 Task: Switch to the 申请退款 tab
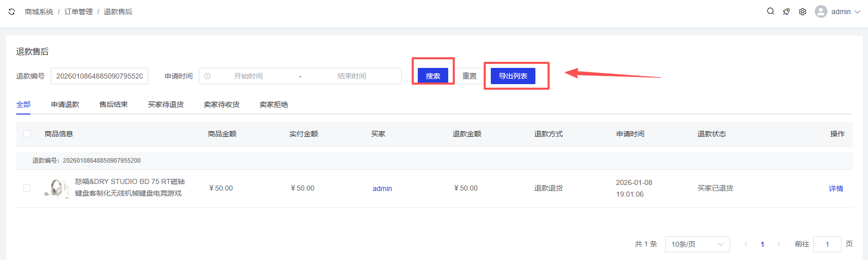(x=65, y=104)
